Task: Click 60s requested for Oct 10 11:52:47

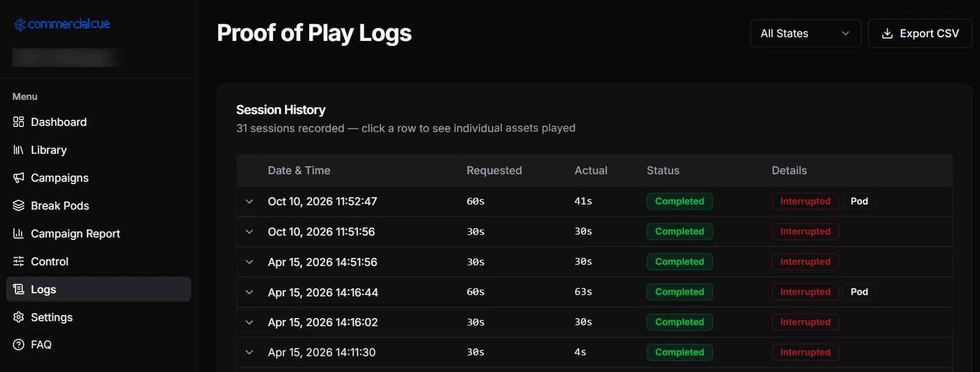Action: (x=476, y=201)
